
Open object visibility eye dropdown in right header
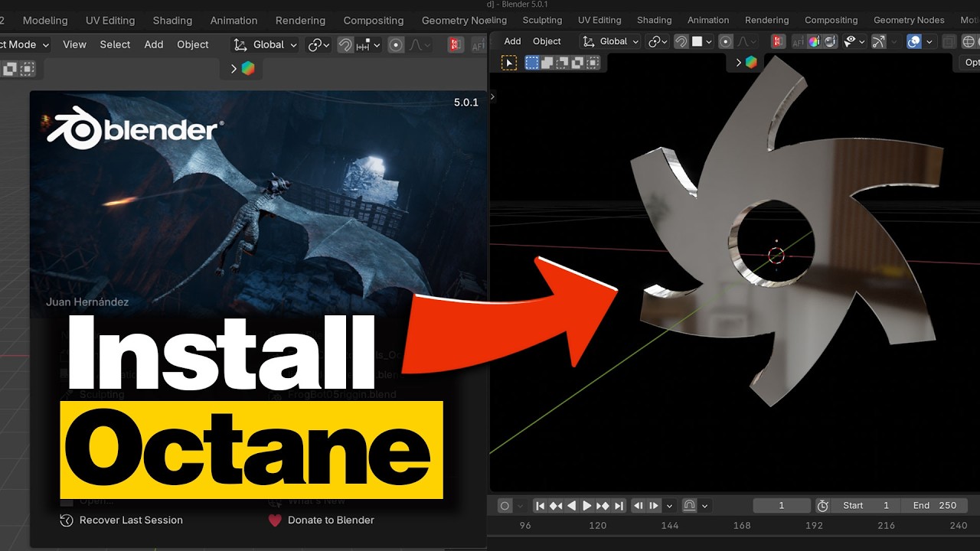tap(853, 41)
